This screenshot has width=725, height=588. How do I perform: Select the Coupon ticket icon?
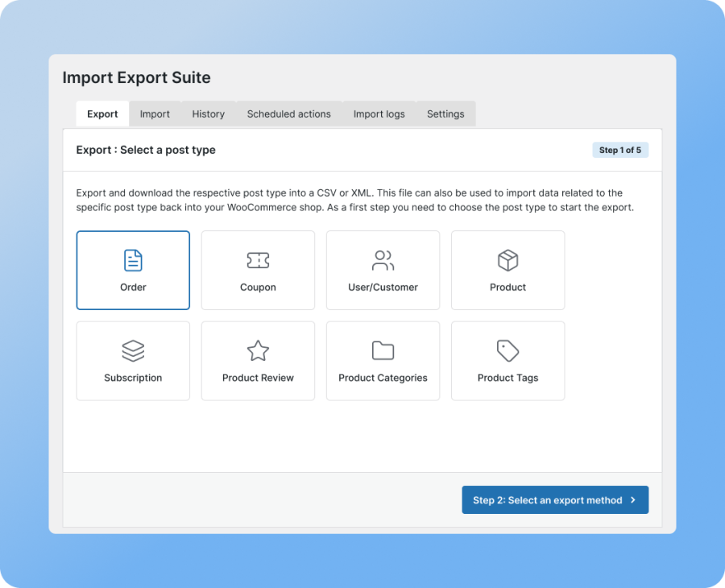tap(258, 260)
